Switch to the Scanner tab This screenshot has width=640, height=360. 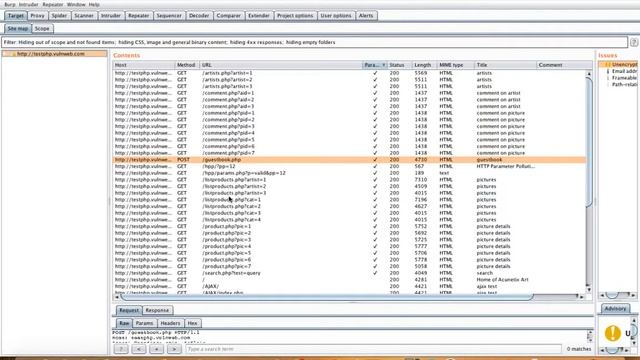[84, 16]
